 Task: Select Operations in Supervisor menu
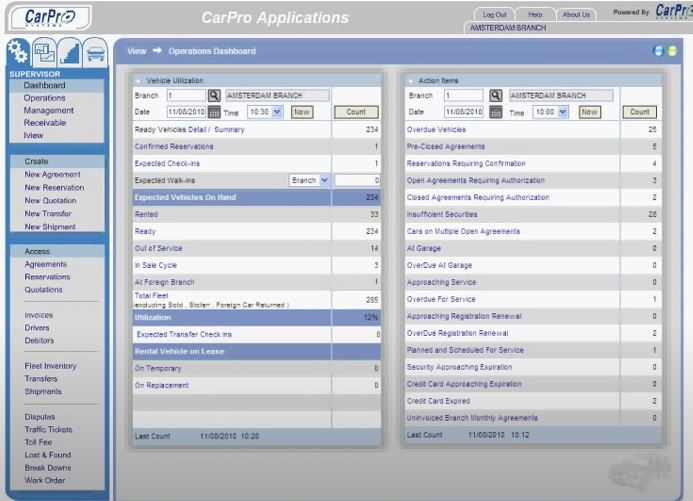click(45, 98)
